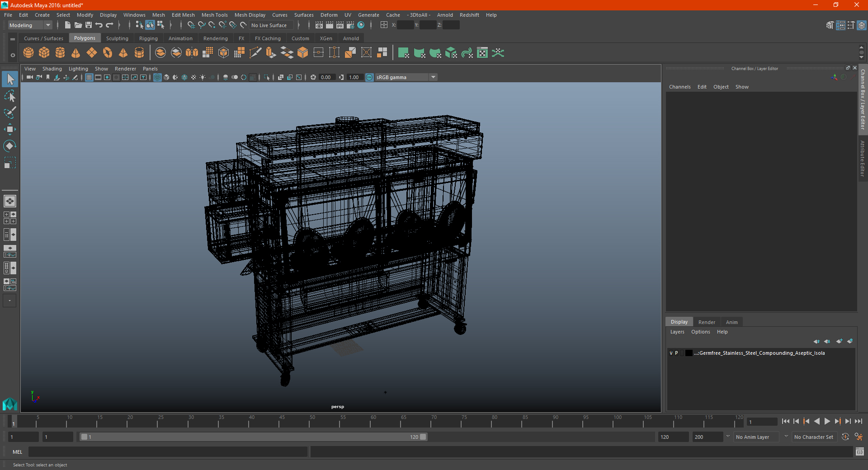Click the Redo arrow icon
Image resolution: width=868 pixels, height=470 pixels.
tap(109, 25)
